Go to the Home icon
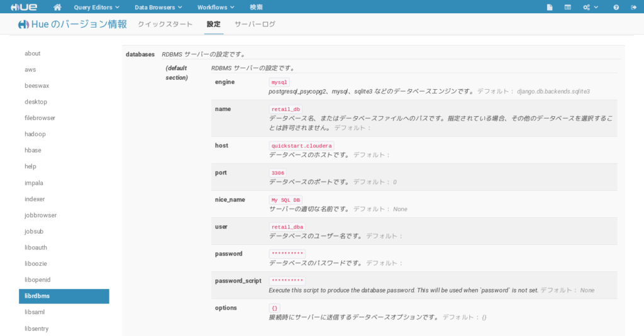Image resolution: width=644 pixels, height=336 pixels. (x=57, y=7)
